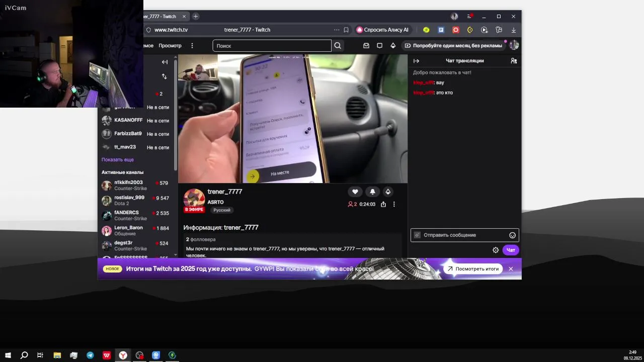This screenshot has width=644, height=362.
Task: Click the Посмотреть итоги banner button
Action: pos(473,269)
